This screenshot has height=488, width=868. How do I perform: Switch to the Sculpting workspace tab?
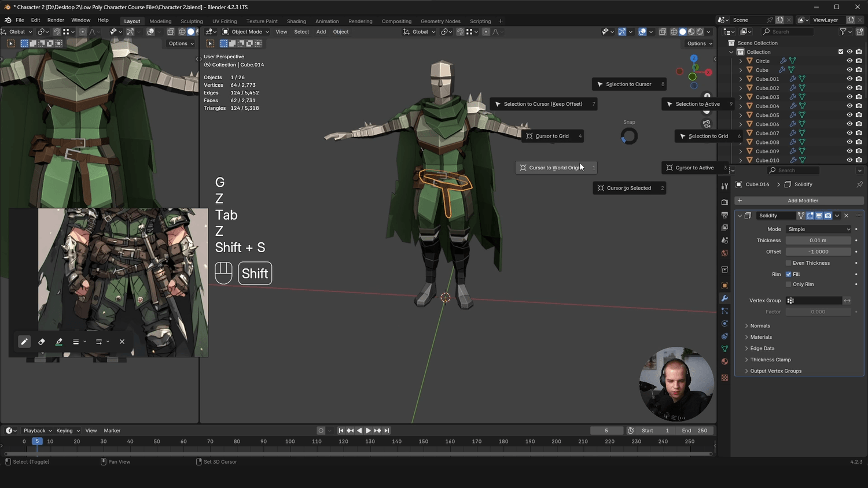pyautogui.click(x=192, y=21)
